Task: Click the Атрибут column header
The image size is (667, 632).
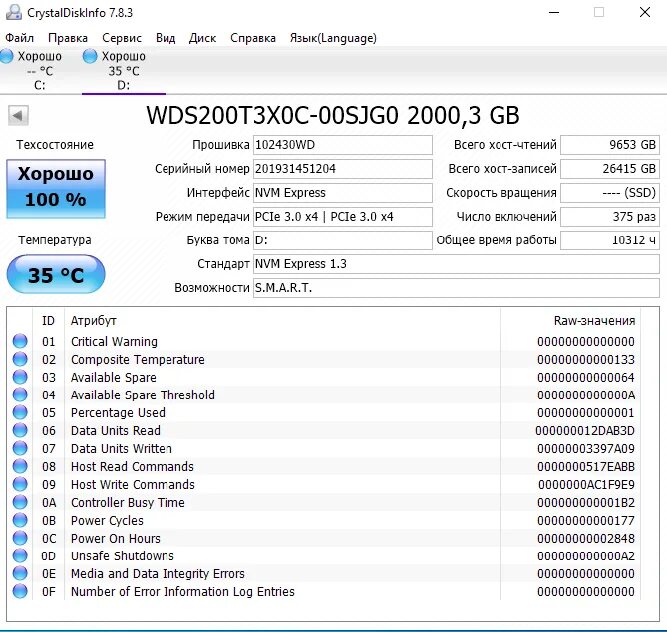Action: [282, 321]
